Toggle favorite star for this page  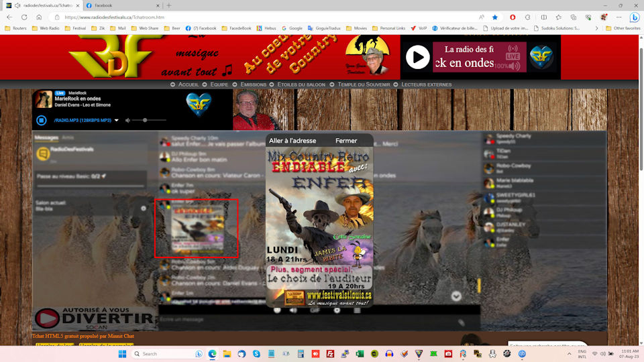tap(495, 17)
